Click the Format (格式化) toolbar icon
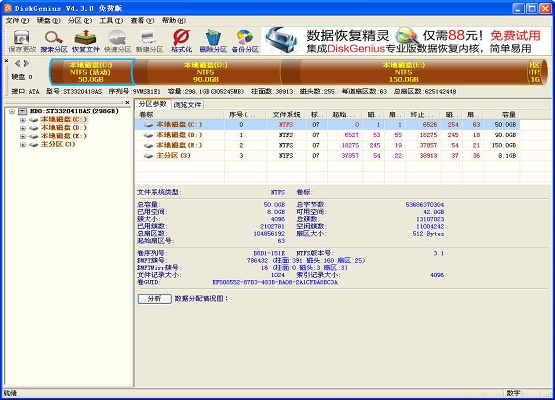Screen dimensions: 555x400 point(181,41)
